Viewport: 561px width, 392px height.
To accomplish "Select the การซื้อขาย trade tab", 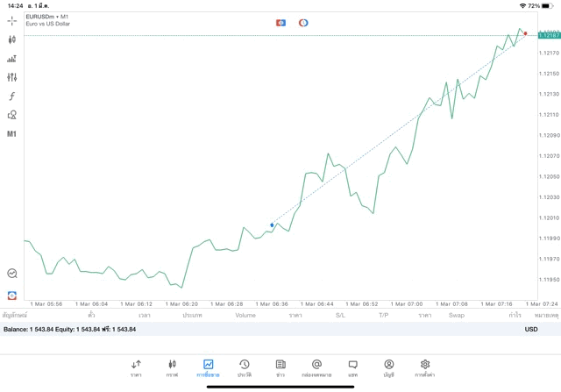I will click(209, 368).
